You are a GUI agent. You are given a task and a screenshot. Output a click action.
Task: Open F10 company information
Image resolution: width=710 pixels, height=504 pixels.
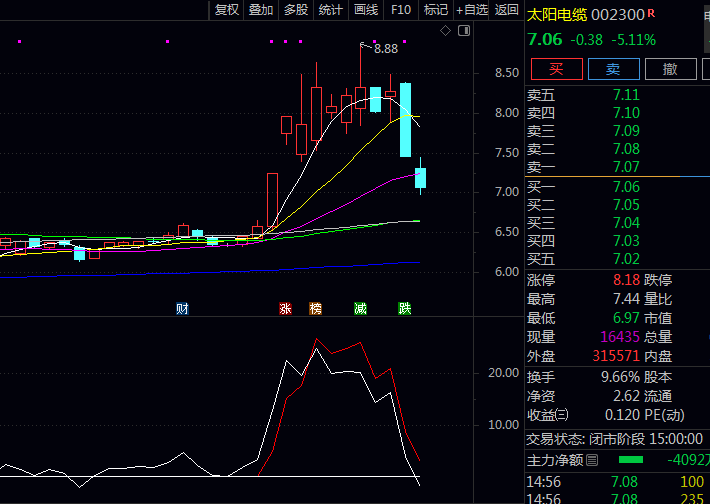[401, 10]
